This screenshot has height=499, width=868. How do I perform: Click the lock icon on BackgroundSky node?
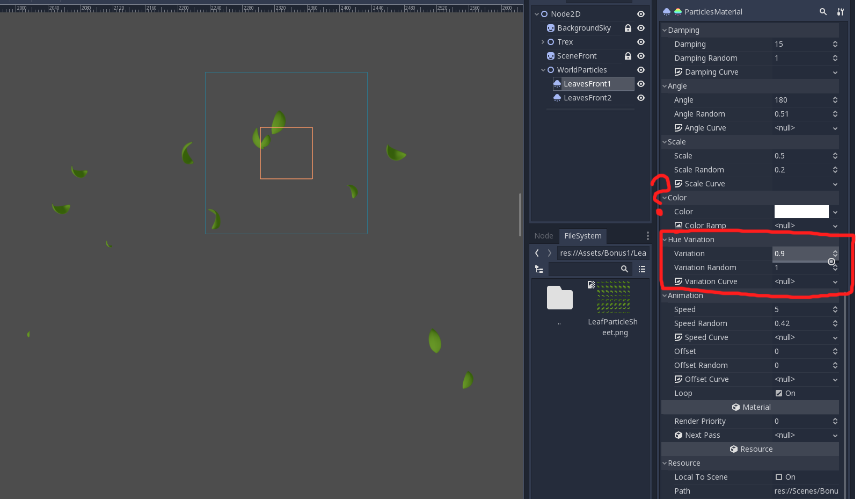(628, 28)
